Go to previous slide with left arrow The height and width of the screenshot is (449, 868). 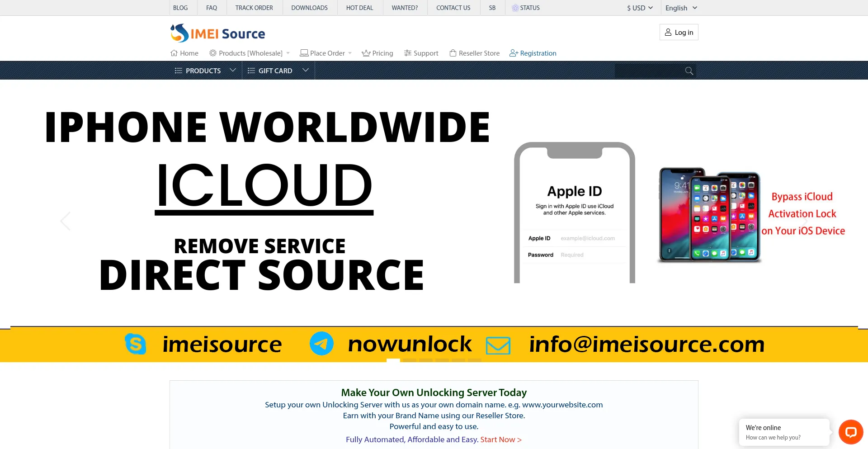[66, 221]
